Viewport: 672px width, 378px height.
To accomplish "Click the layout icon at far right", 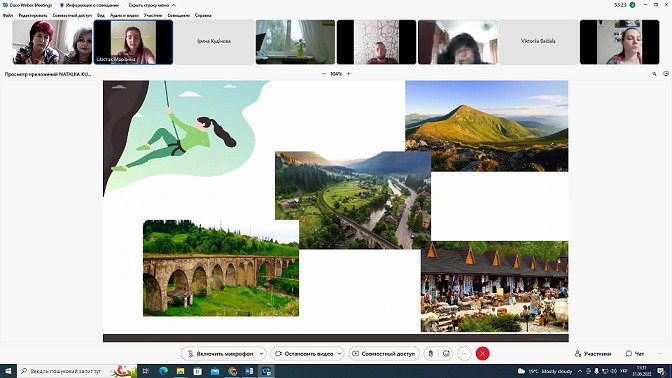I will point(666,74).
